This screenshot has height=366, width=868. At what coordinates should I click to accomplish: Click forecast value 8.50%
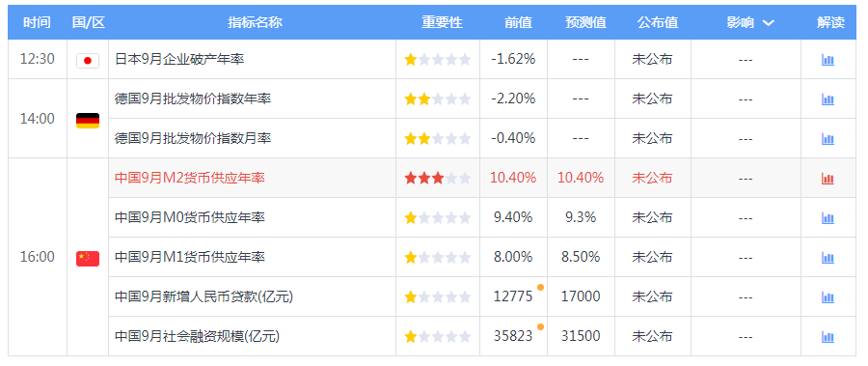point(581,257)
